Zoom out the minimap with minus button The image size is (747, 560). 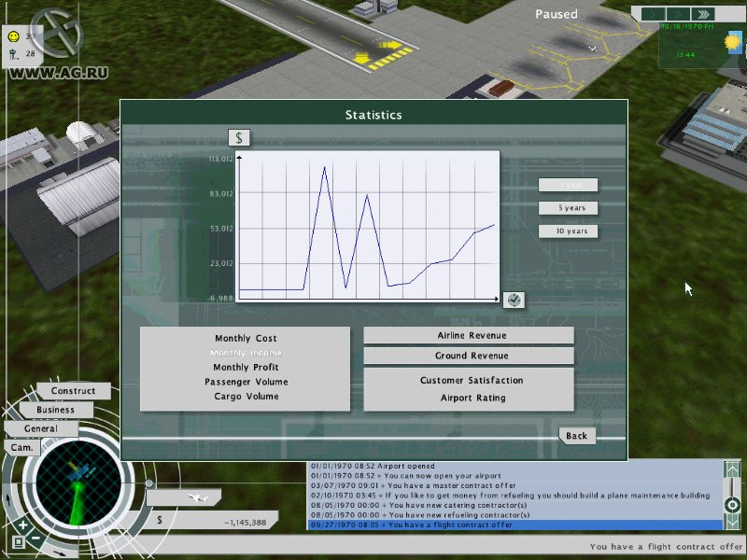click(36, 539)
